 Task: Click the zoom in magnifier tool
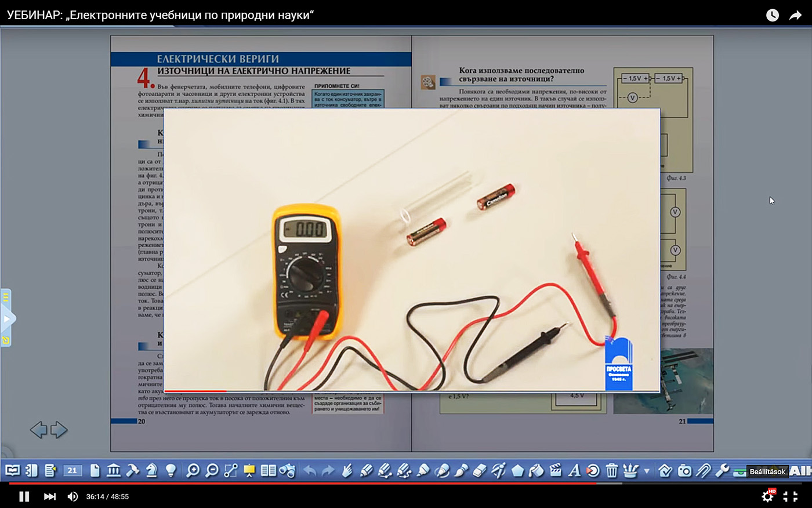coord(193,471)
